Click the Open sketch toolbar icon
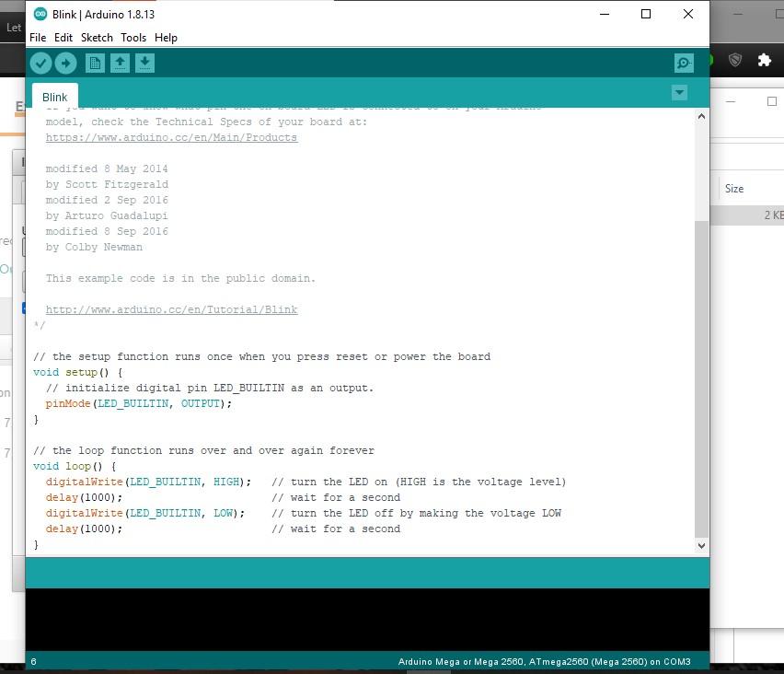The image size is (784, 674). click(120, 63)
